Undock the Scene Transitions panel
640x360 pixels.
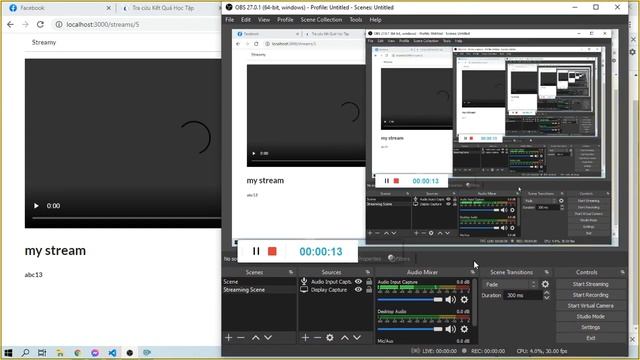[x=547, y=272]
